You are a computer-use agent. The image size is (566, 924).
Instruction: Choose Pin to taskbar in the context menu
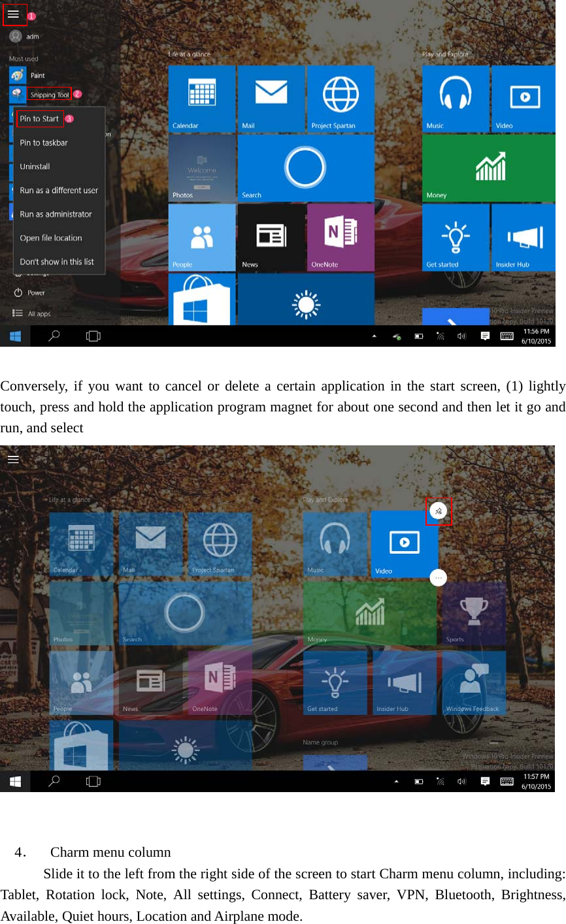44,142
